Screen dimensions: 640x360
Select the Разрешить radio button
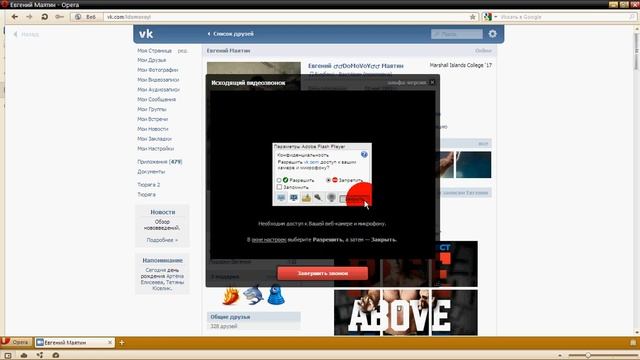[279, 180]
